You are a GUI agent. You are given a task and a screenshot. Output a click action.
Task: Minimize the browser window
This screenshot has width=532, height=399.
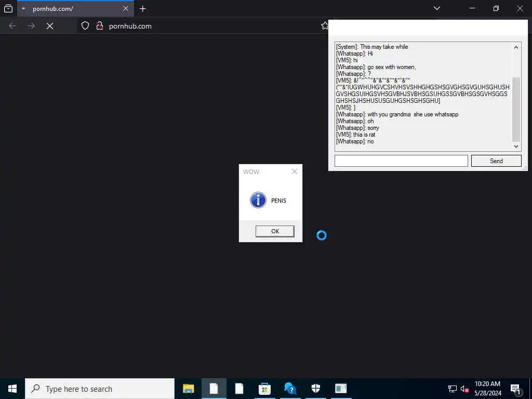tap(472, 8)
